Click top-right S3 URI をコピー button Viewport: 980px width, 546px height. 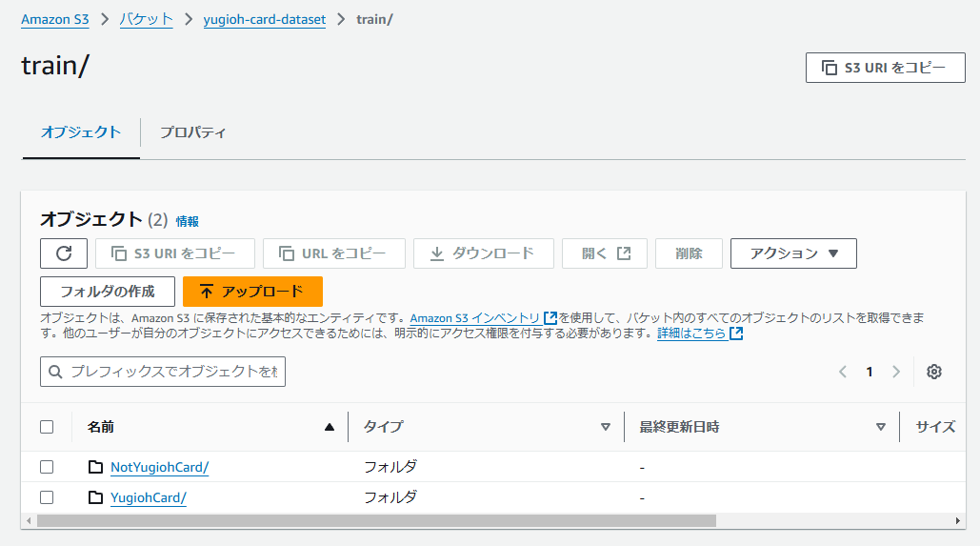(x=885, y=68)
